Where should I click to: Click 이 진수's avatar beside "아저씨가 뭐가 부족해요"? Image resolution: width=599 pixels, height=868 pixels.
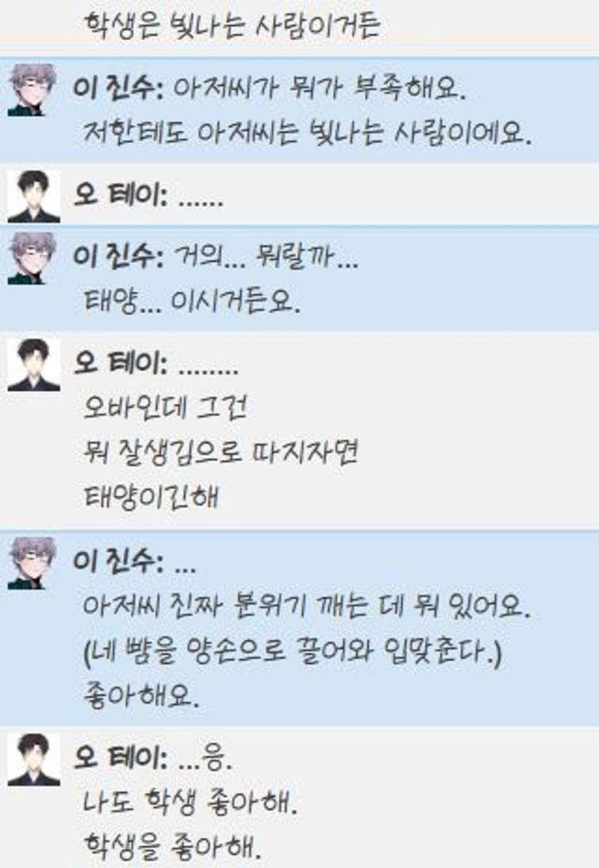coord(33,89)
